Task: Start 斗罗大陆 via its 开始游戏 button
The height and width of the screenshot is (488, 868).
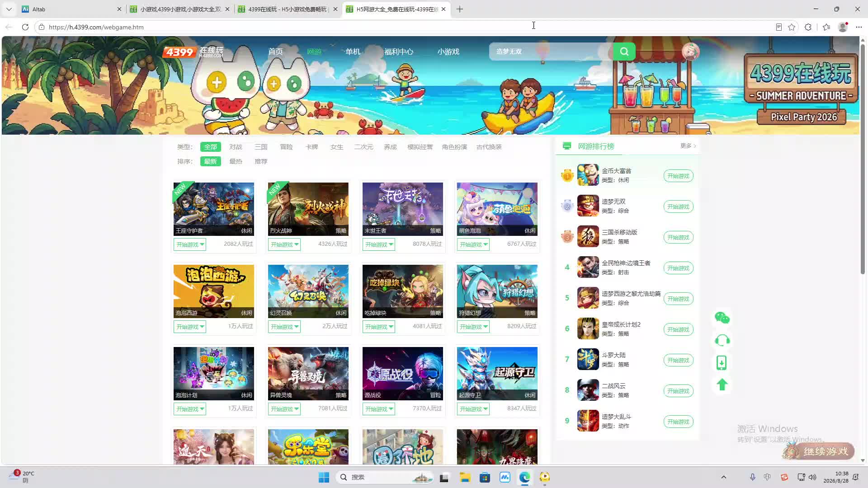Action: point(678,360)
